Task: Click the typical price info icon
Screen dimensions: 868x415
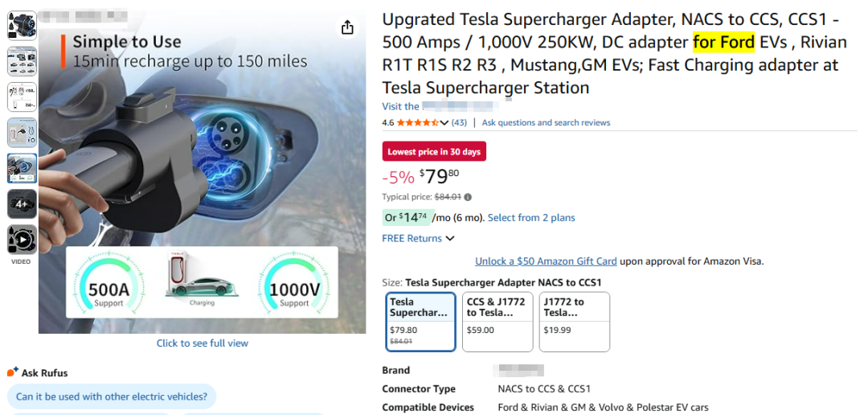Action: coord(468,197)
